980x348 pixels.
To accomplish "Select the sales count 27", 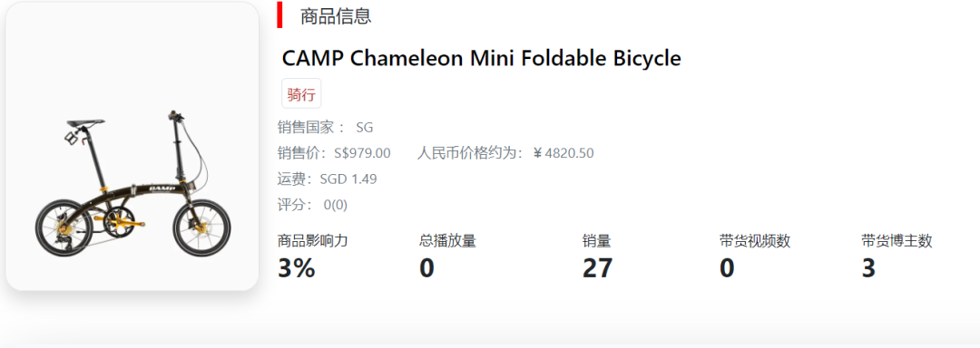I will tap(597, 268).
